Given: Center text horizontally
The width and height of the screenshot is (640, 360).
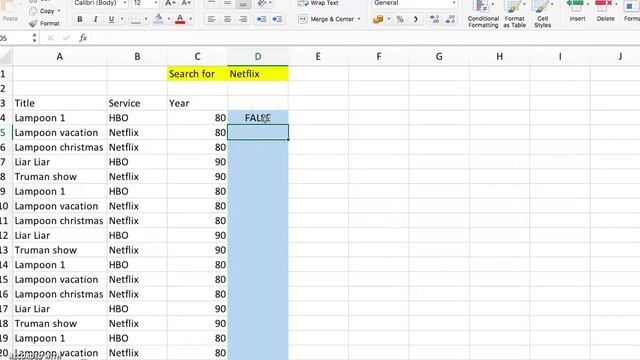Looking at the screenshot, I should tap(227, 19).
